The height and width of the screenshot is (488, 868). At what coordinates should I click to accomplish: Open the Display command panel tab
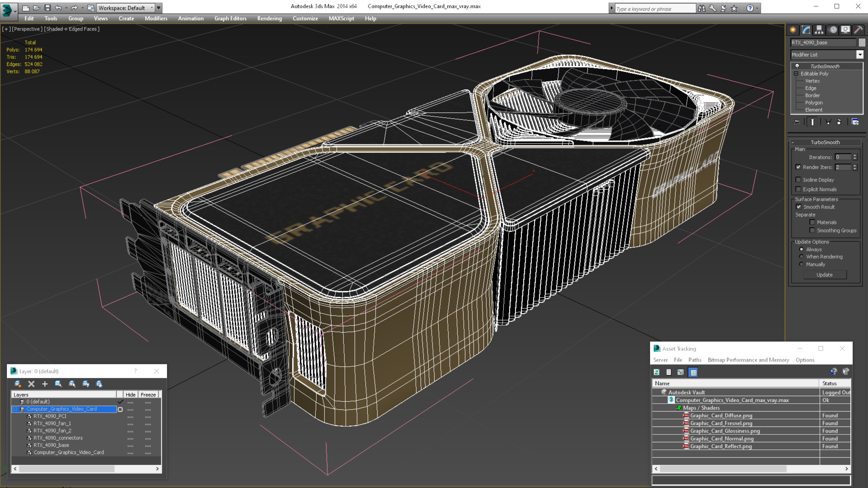845,30
